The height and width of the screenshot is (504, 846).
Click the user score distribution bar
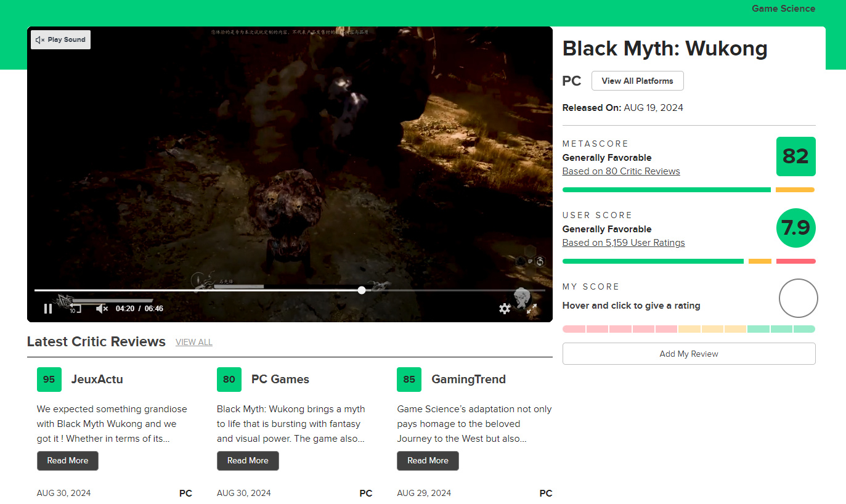point(689,261)
